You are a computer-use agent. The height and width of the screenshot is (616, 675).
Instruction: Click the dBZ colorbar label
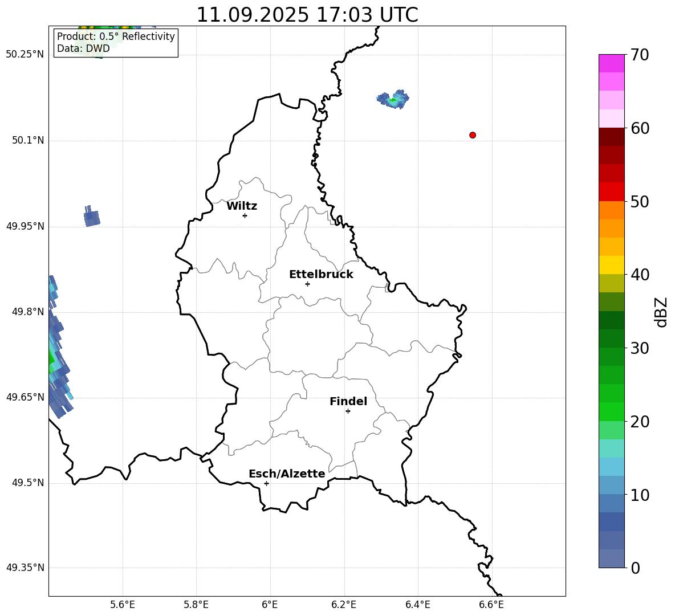661,312
